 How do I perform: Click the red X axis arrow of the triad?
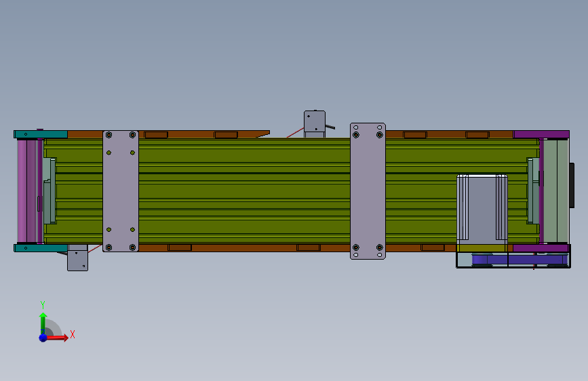[57, 338]
